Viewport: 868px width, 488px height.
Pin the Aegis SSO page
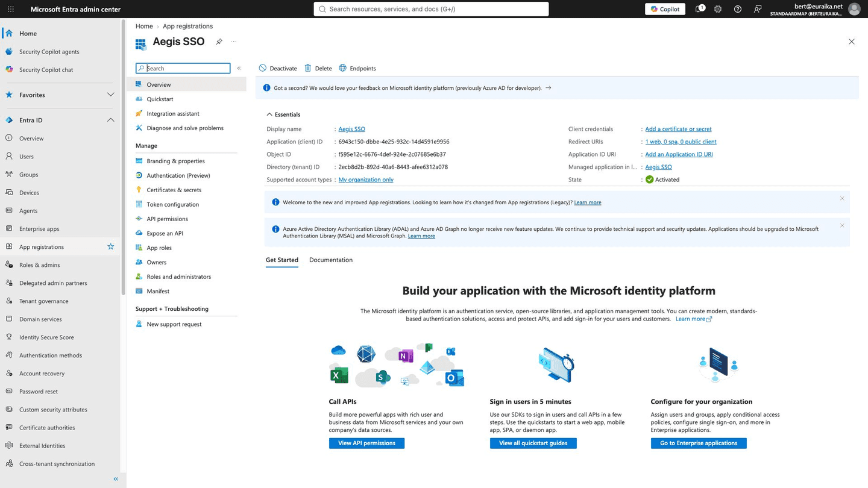pos(219,42)
